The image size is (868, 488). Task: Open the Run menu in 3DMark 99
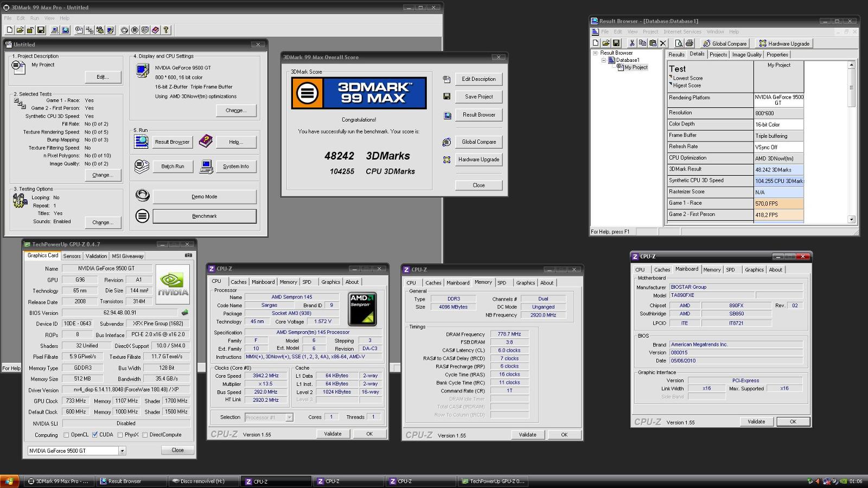pos(35,18)
